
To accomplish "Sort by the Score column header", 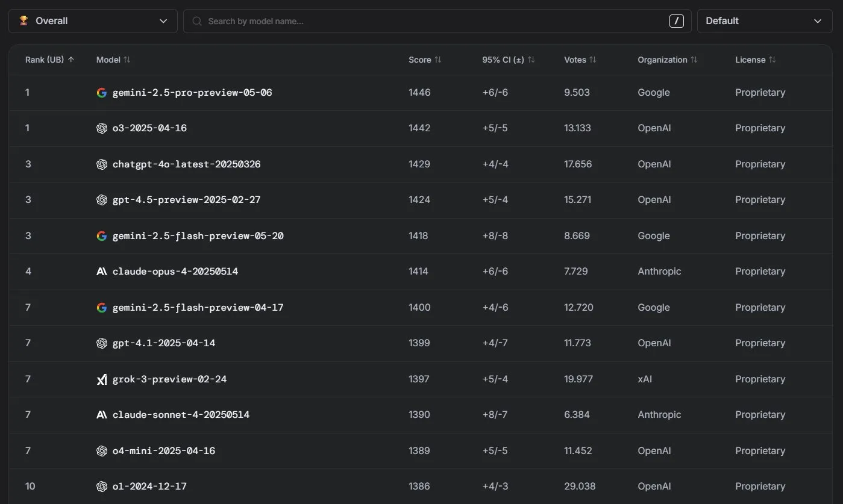I will tap(425, 60).
